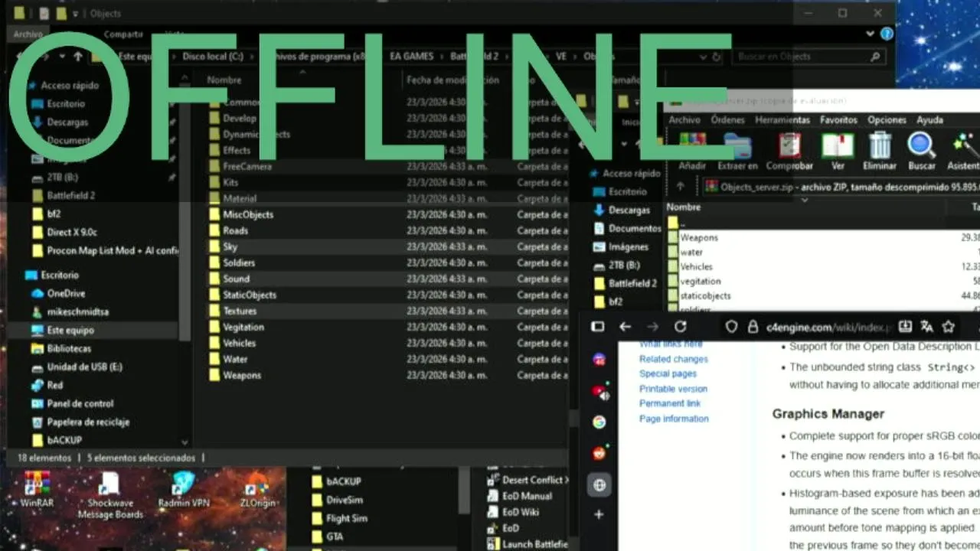Open the Favoritos menu in WinRAR
Viewport: 980px width, 551px height.
coord(838,120)
